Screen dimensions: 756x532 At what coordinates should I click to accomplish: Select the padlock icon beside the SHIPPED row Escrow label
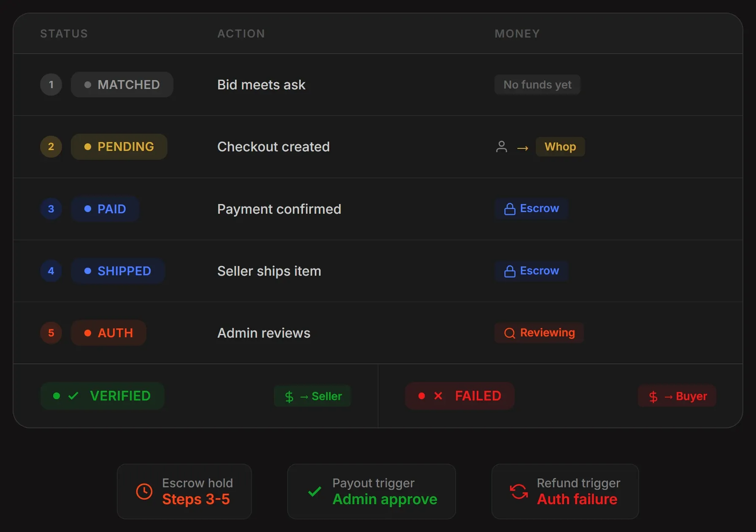[x=510, y=271]
